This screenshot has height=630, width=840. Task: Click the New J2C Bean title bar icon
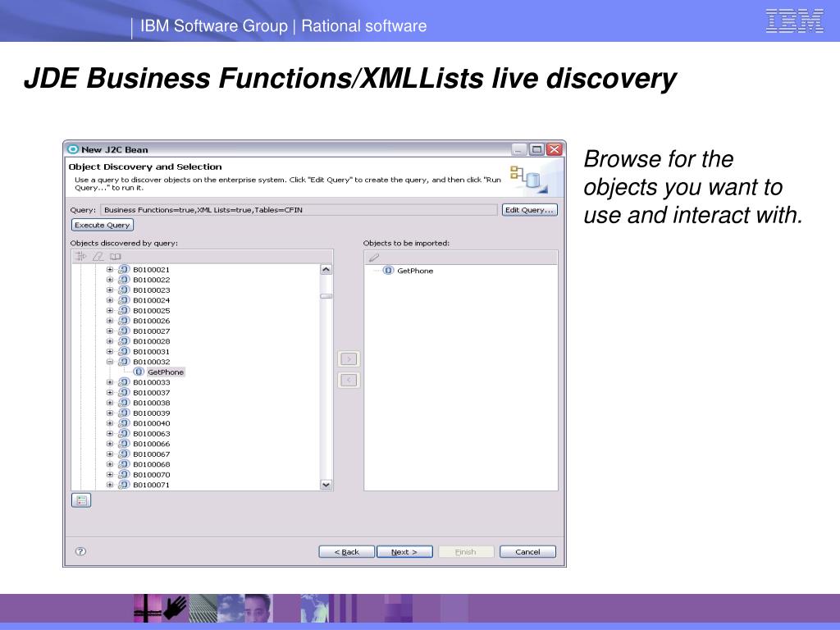(x=73, y=149)
